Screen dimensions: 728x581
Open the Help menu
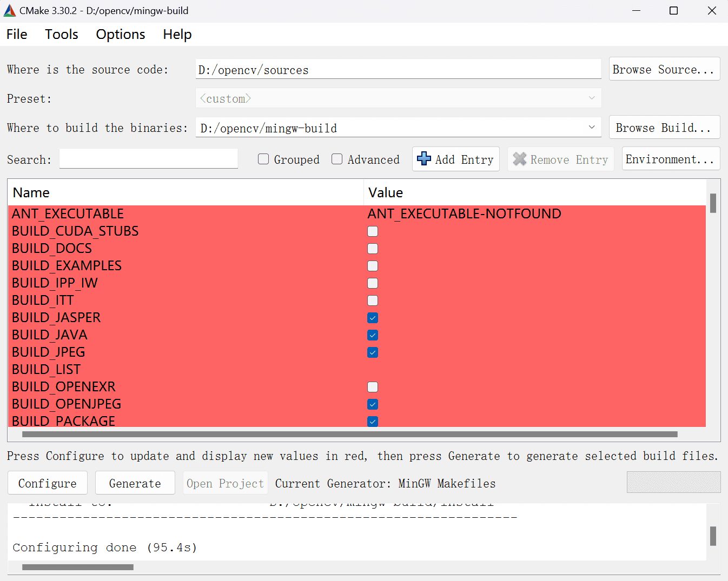pos(177,34)
